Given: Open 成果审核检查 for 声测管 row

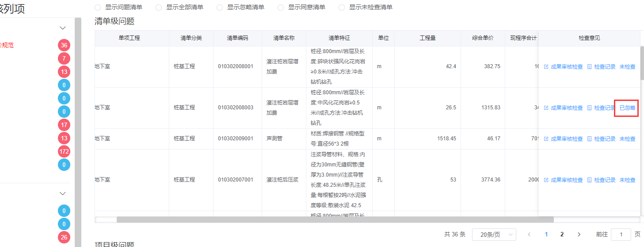Looking at the screenshot, I should pyautogui.click(x=563, y=139).
